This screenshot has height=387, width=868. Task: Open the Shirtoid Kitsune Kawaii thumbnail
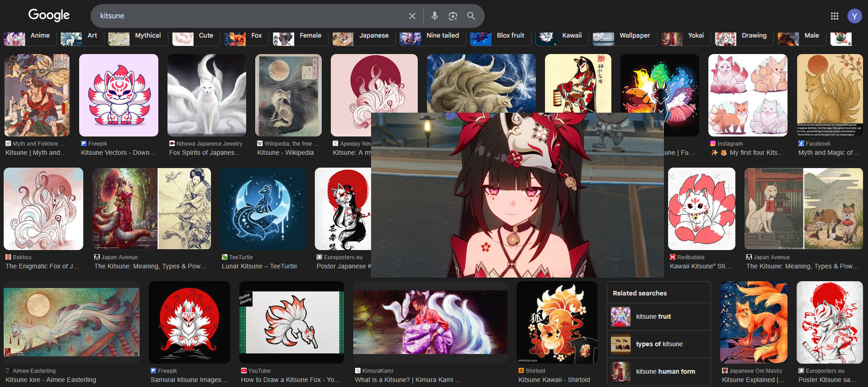coord(557,322)
